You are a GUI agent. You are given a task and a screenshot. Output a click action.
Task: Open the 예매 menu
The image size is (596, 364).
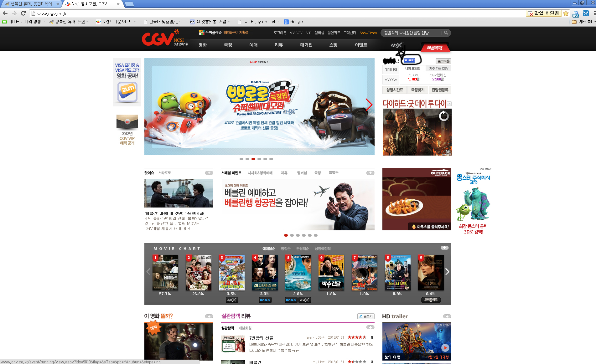click(x=253, y=45)
